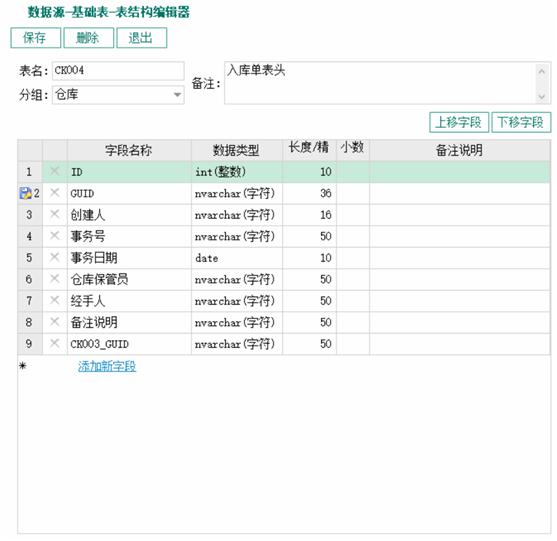Delete 经手人 field with X icon
557x541 pixels.
coord(54,301)
